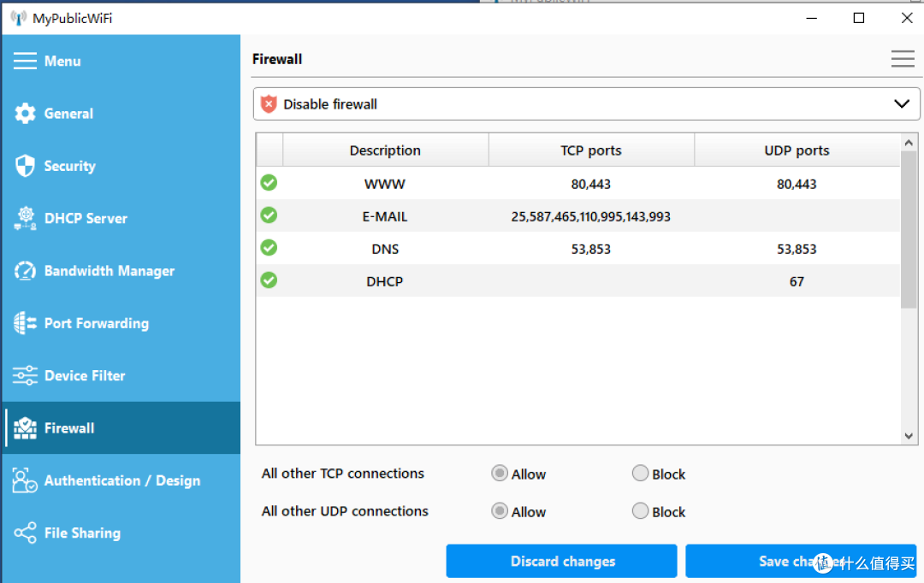Click the hamburger Menu icon in sidebar
Image resolution: width=924 pixels, height=583 pixels.
pyautogui.click(x=25, y=61)
